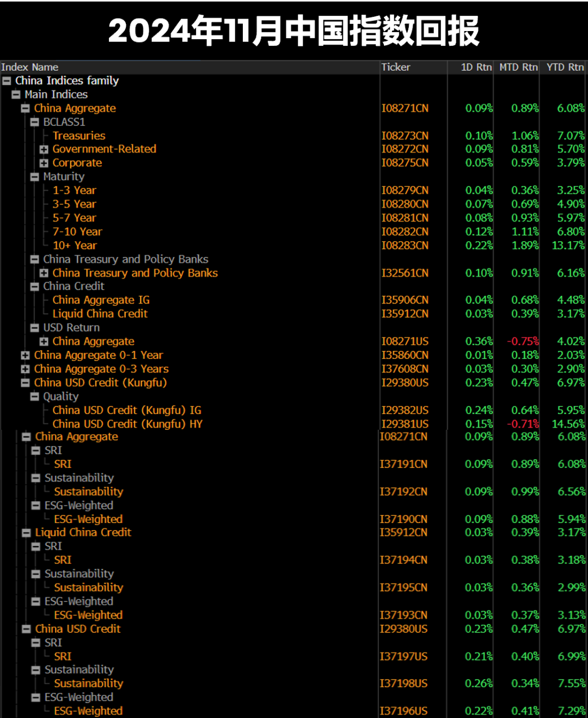The width and height of the screenshot is (588, 718).
Task: Select the 5-7 Year maturity index
Action: (74, 218)
